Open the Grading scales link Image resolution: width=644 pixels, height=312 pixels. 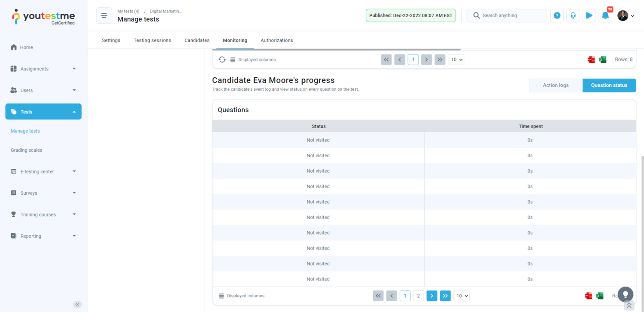(x=27, y=150)
